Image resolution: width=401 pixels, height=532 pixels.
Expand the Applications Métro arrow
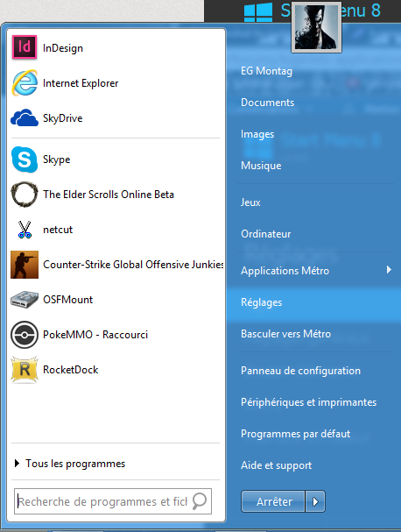point(389,269)
